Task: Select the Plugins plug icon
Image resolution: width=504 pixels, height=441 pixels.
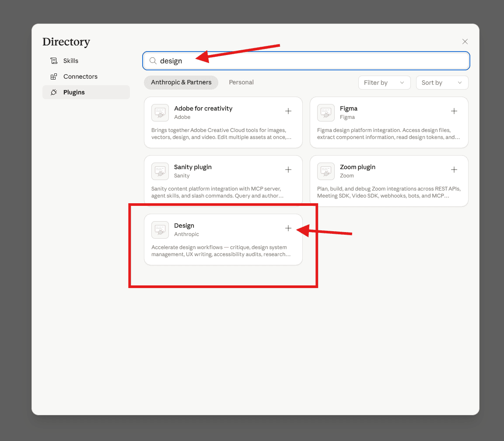Action: coord(54,92)
